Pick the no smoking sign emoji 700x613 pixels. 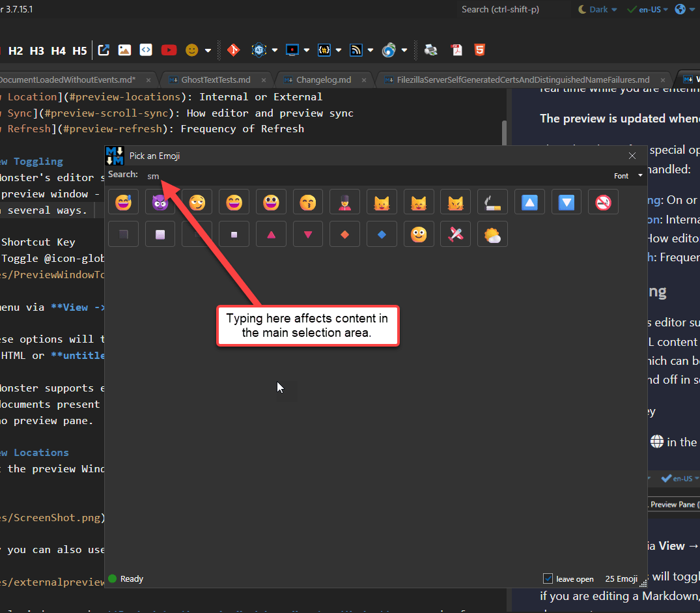coord(603,202)
